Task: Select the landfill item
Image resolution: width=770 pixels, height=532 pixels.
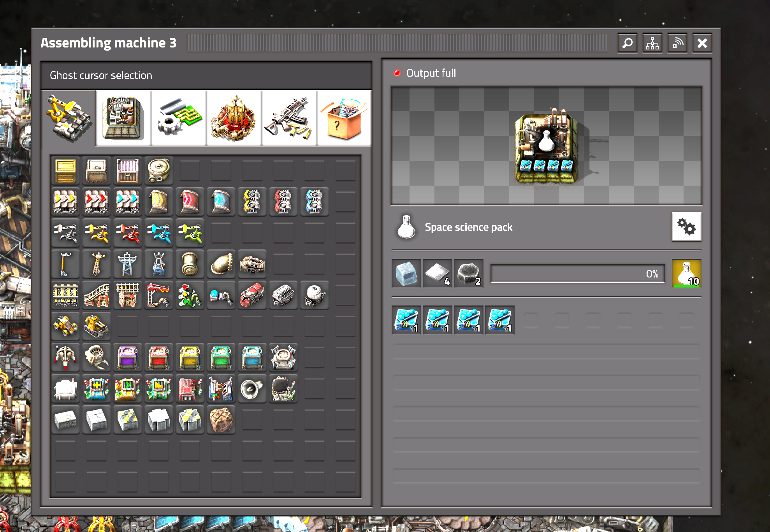Action: click(221, 420)
